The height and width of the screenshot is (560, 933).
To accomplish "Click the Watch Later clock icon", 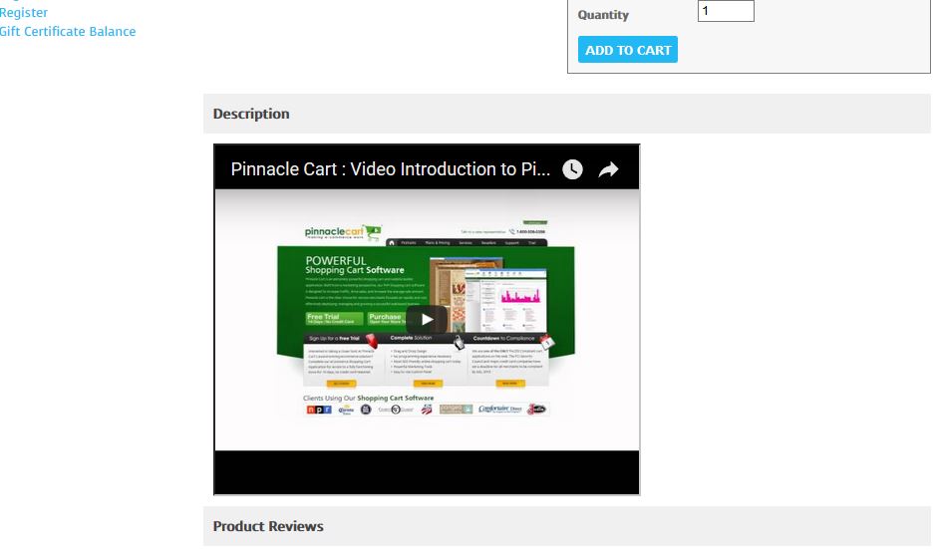I will point(572,169).
